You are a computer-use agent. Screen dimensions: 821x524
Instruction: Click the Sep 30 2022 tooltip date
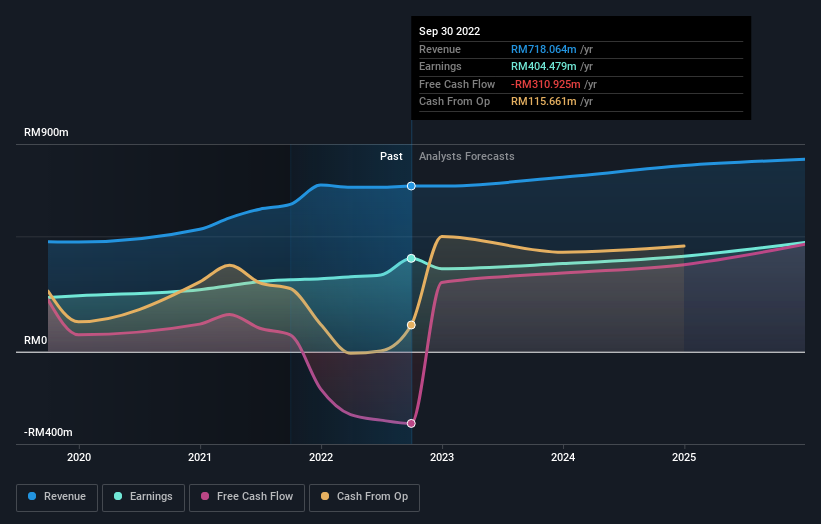449,31
